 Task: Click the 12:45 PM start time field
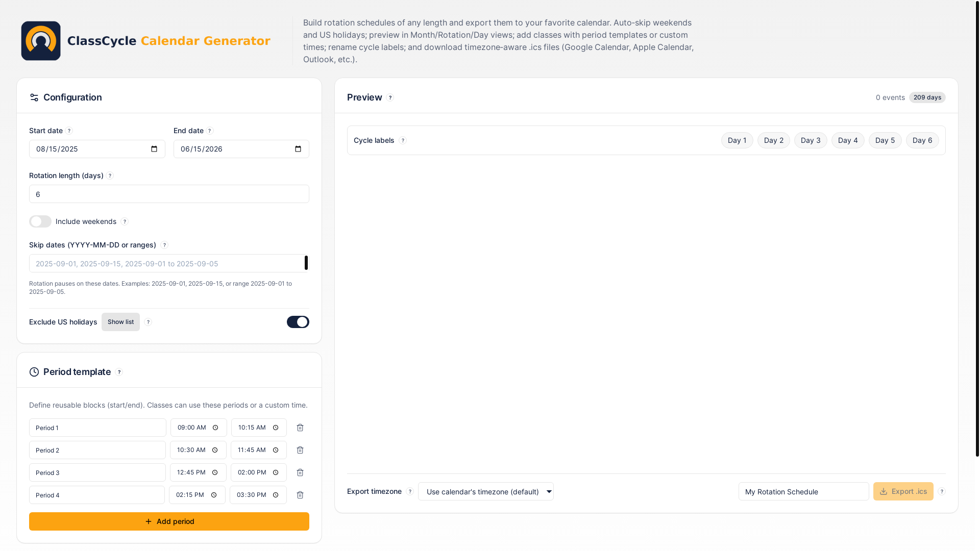click(198, 472)
